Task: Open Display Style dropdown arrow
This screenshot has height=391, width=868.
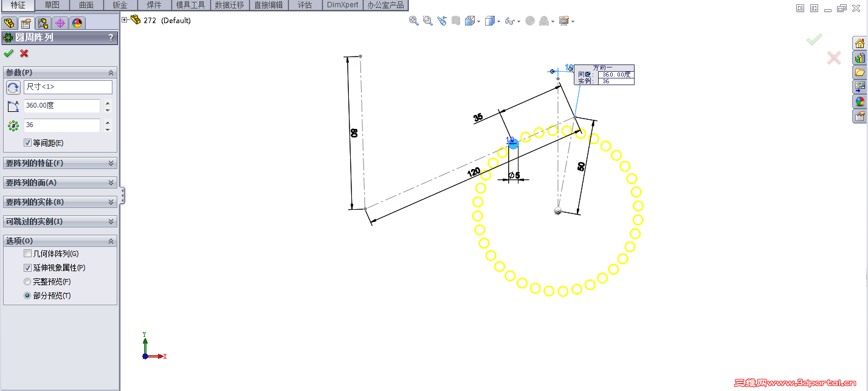Action: coord(499,21)
